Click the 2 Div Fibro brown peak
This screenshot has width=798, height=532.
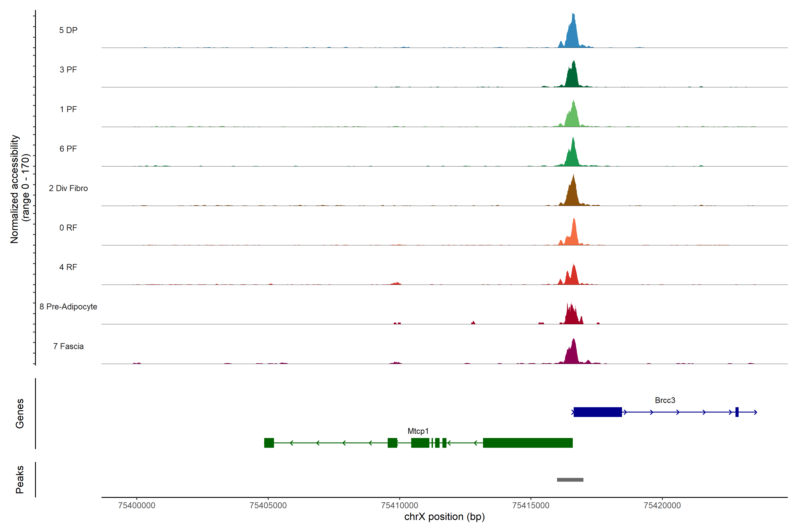click(x=573, y=195)
